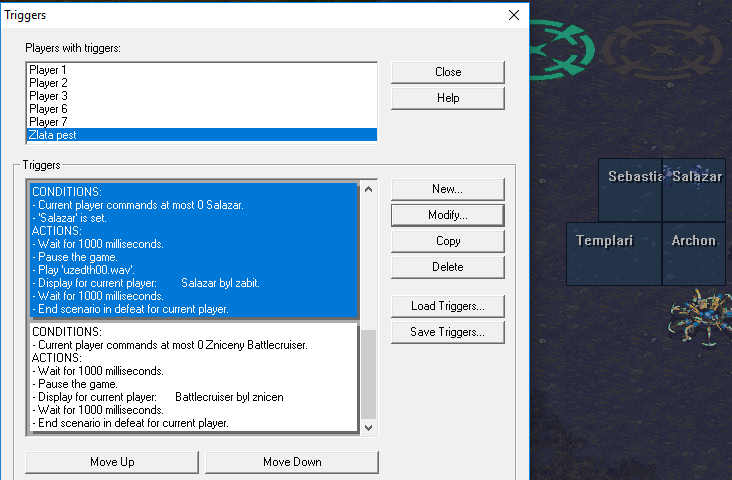The height and width of the screenshot is (480, 732).
Task: Create a trigger with New...
Action: (x=448, y=189)
